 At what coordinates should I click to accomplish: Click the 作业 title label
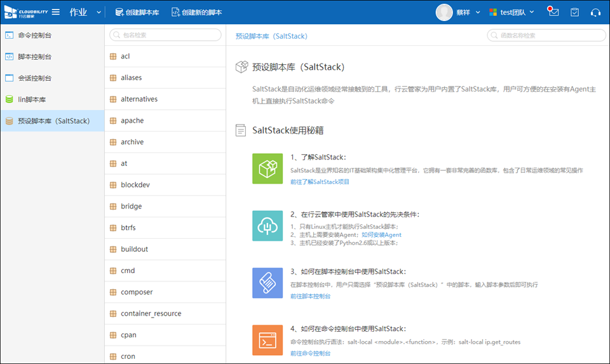click(x=78, y=13)
